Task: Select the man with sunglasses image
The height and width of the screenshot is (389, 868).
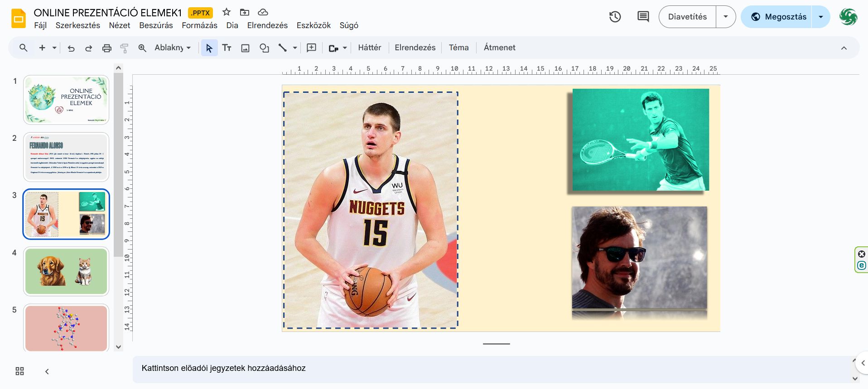Action: (639, 258)
